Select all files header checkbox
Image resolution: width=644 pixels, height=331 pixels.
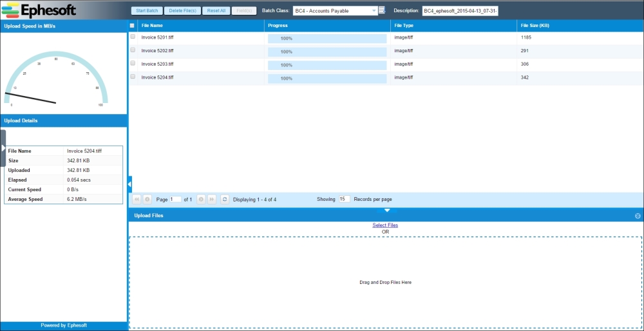pos(132,26)
